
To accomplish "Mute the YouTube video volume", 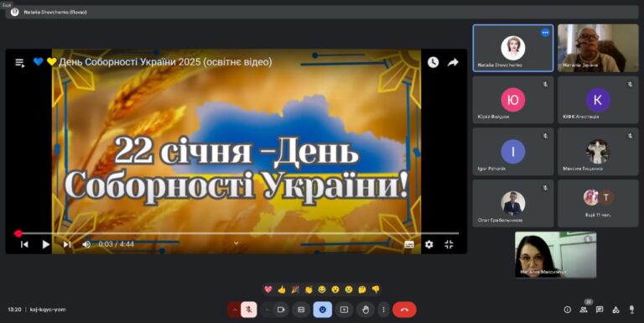I will [86, 244].
